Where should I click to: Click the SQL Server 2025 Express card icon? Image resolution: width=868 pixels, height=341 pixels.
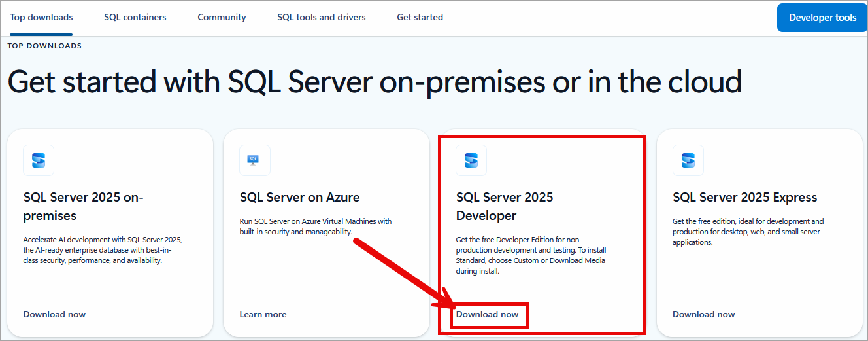point(688,160)
